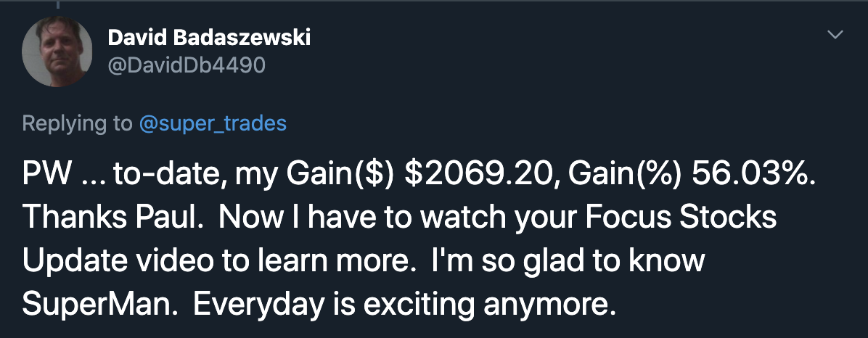Open the @super_trades profile link

(213, 123)
